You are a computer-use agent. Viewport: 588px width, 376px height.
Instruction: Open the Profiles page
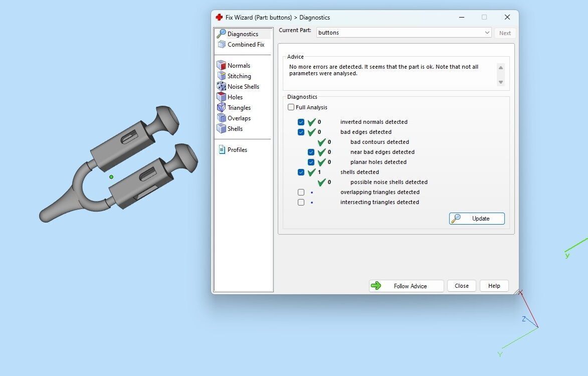point(237,149)
